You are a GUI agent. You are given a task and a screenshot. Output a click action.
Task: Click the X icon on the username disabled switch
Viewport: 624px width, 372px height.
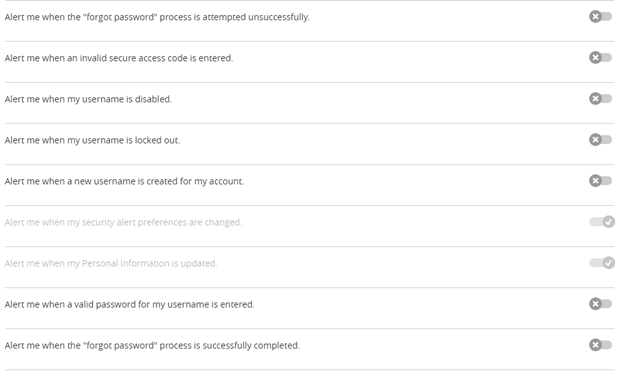tap(595, 99)
